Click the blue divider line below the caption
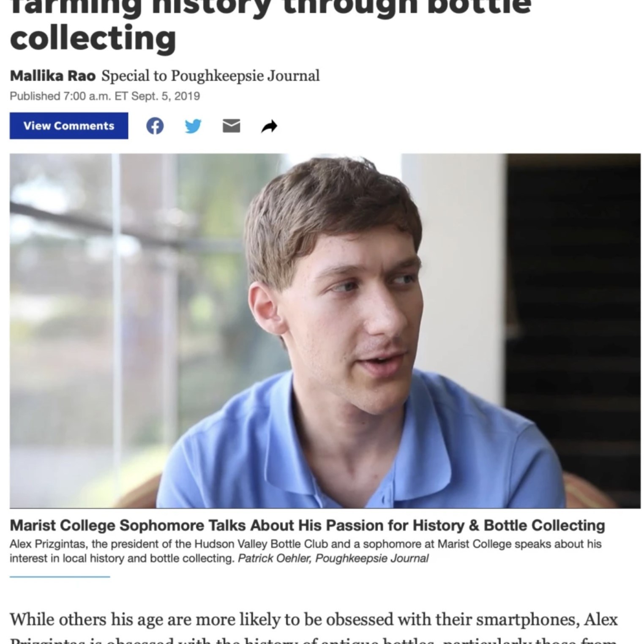644x644 pixels. (60, 576)
